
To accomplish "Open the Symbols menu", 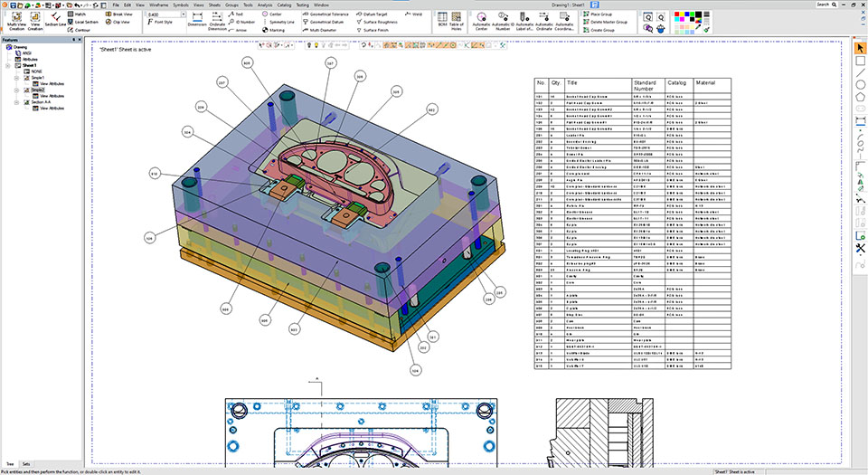I will coord(181,5).
